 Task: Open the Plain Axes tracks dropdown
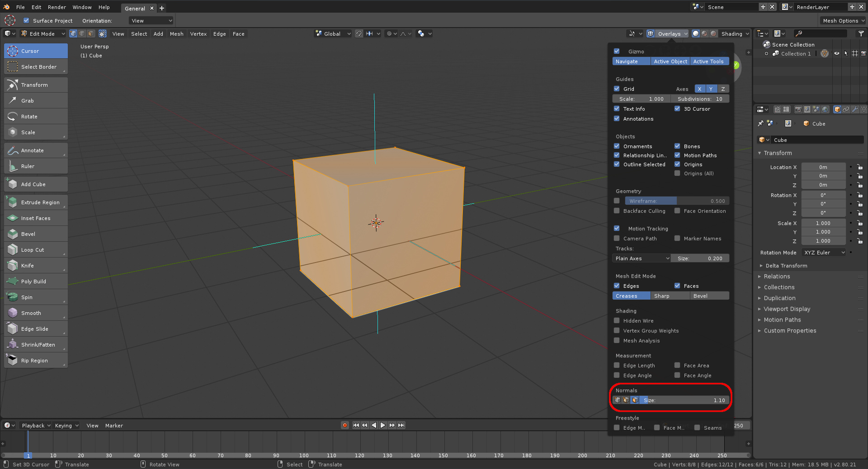(x=642, y=258)
